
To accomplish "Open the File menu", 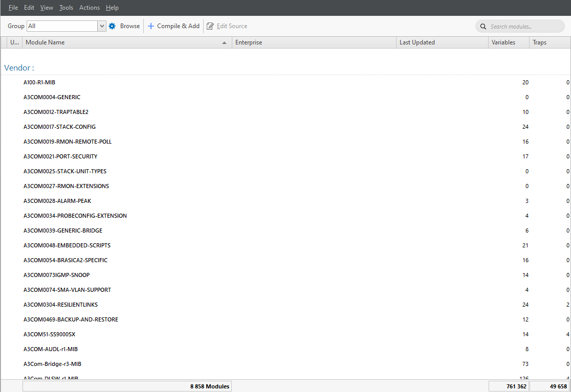I will tap(13, 8).
